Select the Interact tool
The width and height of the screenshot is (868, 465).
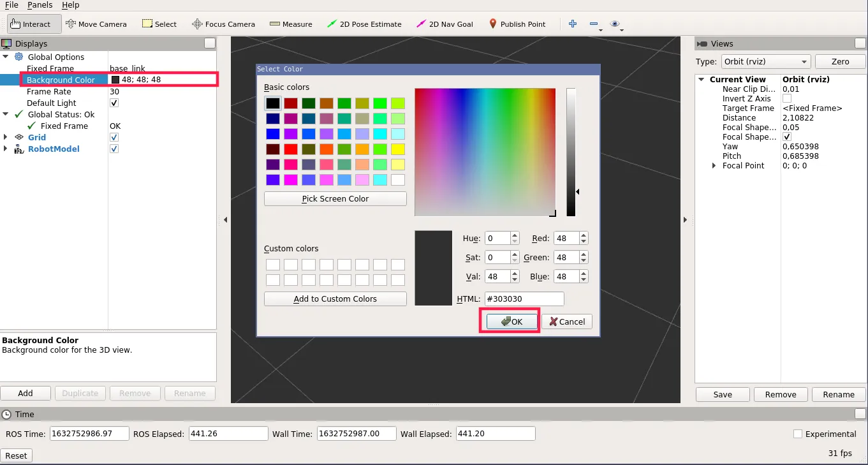tap(34, 24)
